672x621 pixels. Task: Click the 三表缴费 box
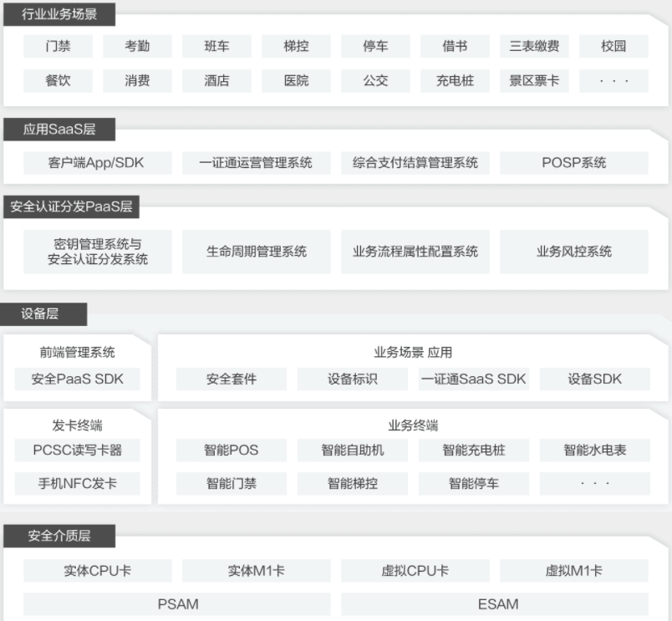534,46
